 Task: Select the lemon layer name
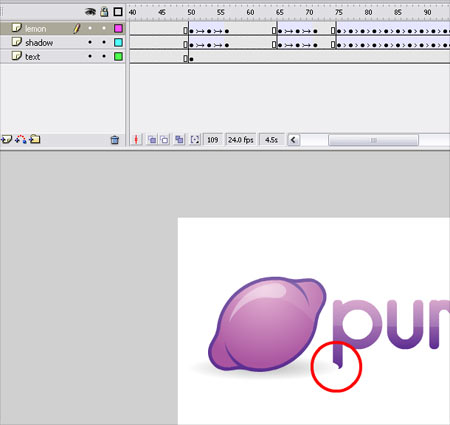[x=36, y=29]
